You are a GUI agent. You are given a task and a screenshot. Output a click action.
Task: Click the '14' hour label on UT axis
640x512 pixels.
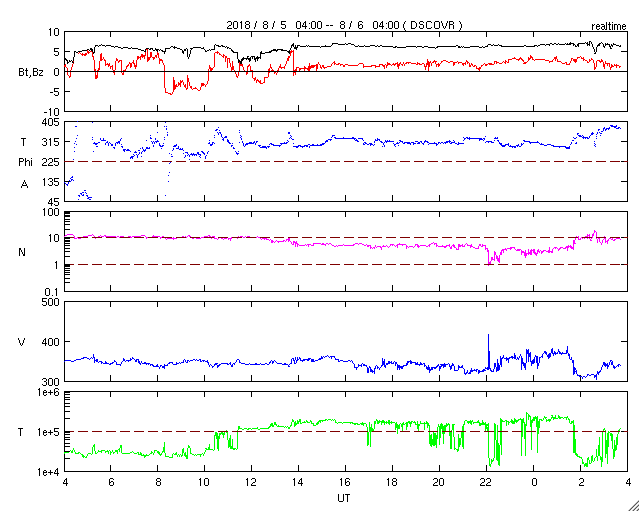click(x=298, y=482)
